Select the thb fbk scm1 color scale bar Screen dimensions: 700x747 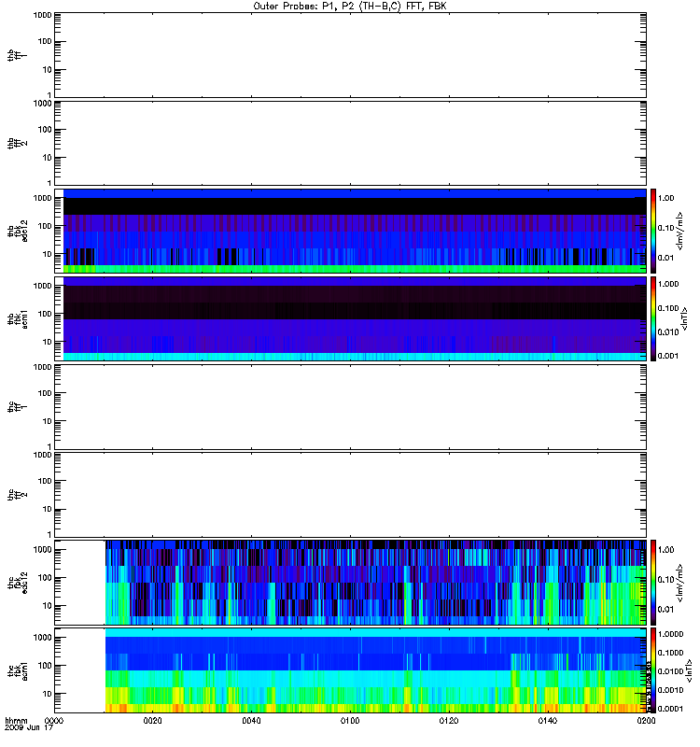coord(653,318)
